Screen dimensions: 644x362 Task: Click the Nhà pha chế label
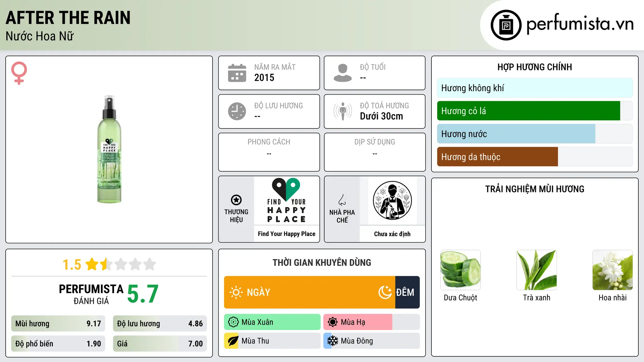pos(342,216)
